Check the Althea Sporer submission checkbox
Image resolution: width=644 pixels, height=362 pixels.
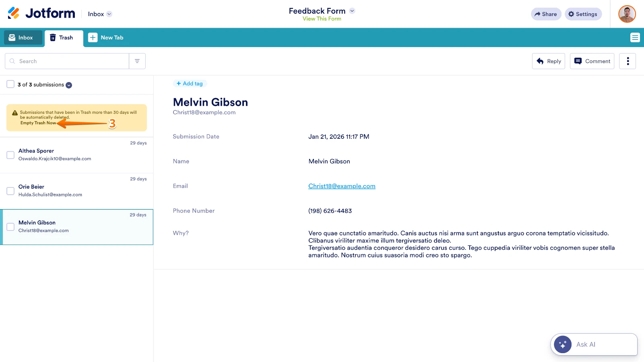pyautogui.click(x=10, y=155)
